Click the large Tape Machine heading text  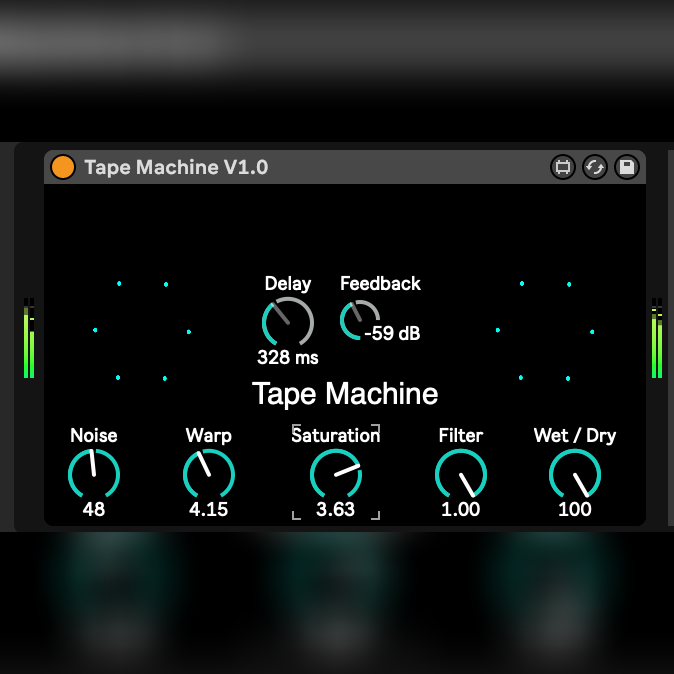click(345, 393)
